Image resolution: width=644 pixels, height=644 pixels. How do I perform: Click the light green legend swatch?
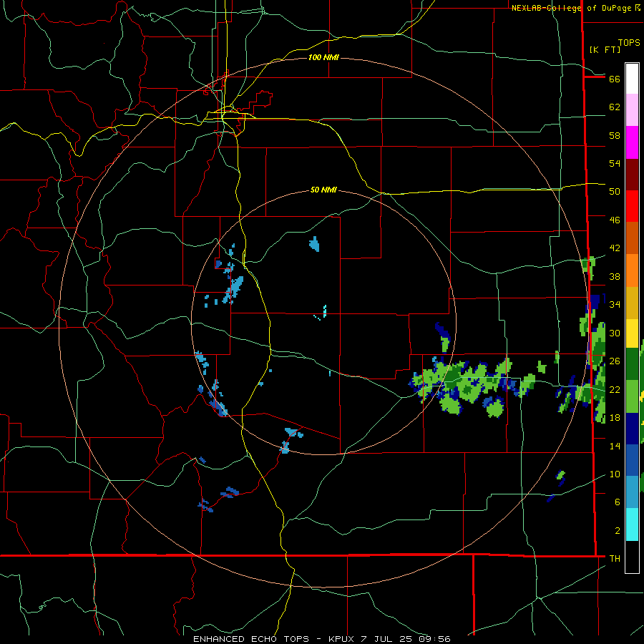coord(632,396)
